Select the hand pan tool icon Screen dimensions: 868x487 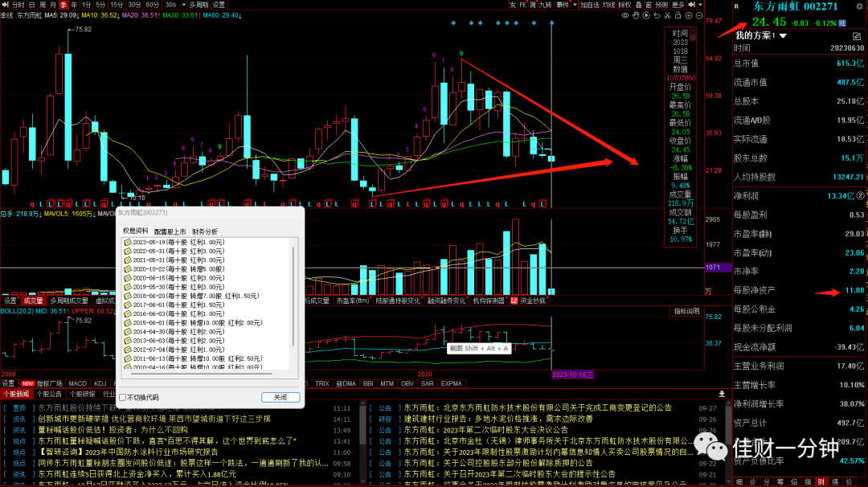[x=636, y=15]
